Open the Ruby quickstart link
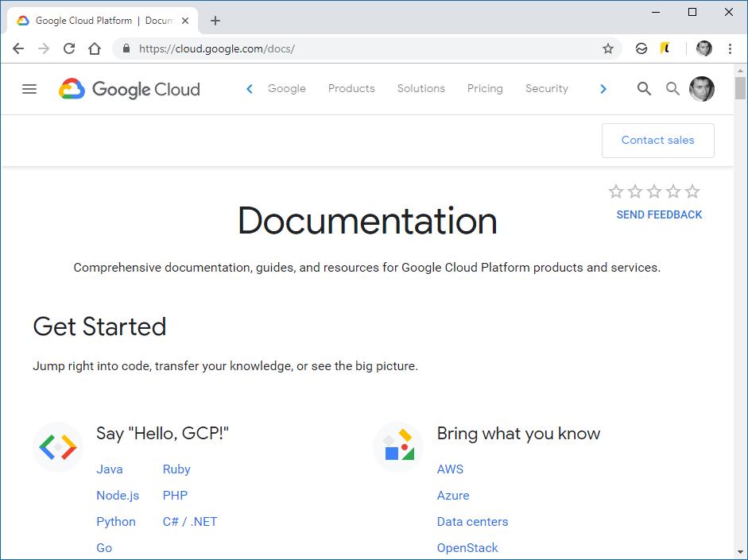Screen dimensions: 748x560 [x=176, y=469]
